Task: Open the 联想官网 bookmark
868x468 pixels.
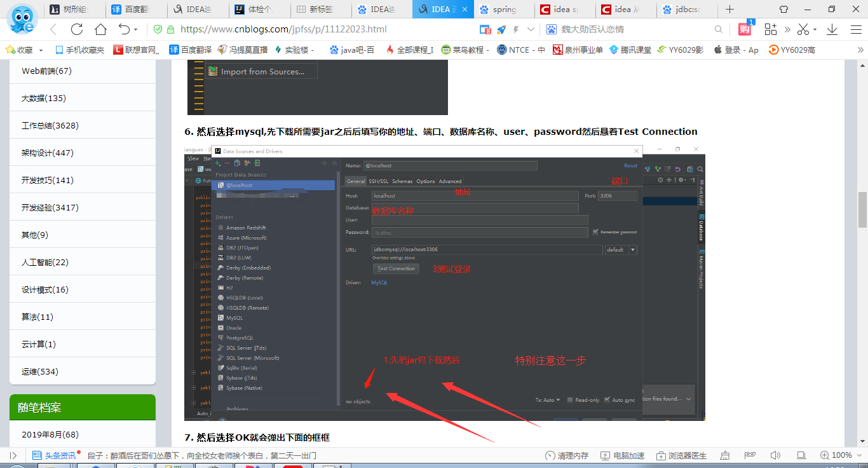Action: tap(136, 50)
